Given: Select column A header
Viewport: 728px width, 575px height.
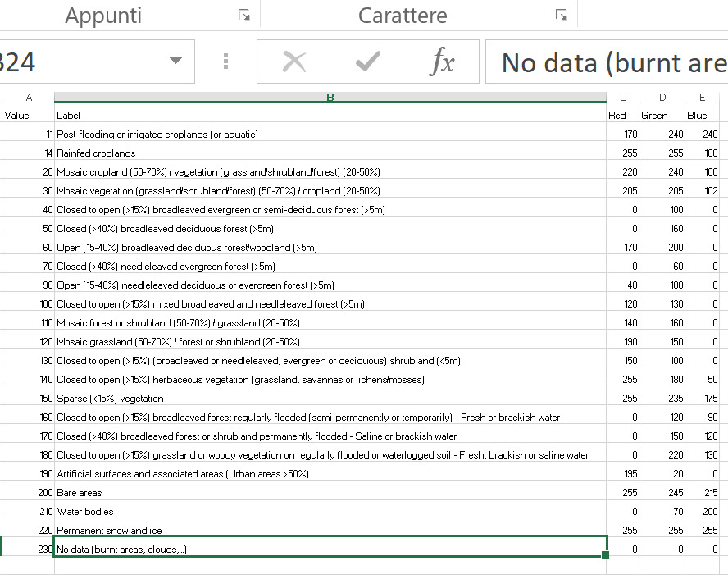Looking at the screenshot, I should 29,97.
